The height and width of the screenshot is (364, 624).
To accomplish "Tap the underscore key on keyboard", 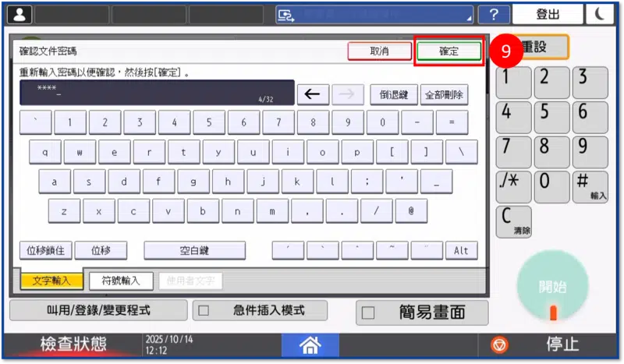I will click(x=437, y=182).
